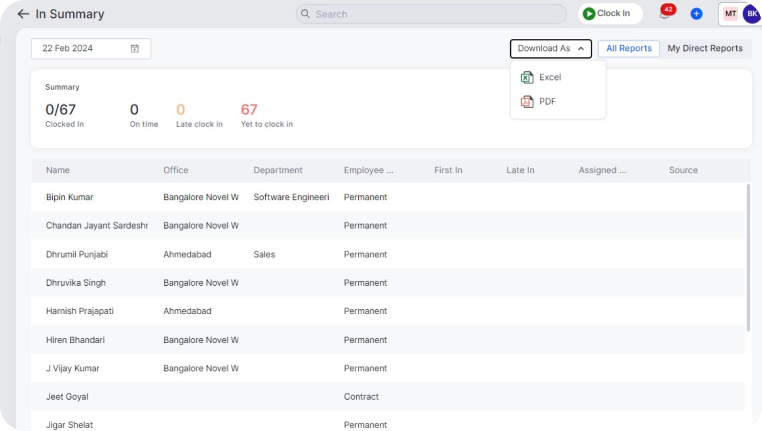
Task: Open the 22 Feb 2024 date field
Action: click(x=91, y=49)
